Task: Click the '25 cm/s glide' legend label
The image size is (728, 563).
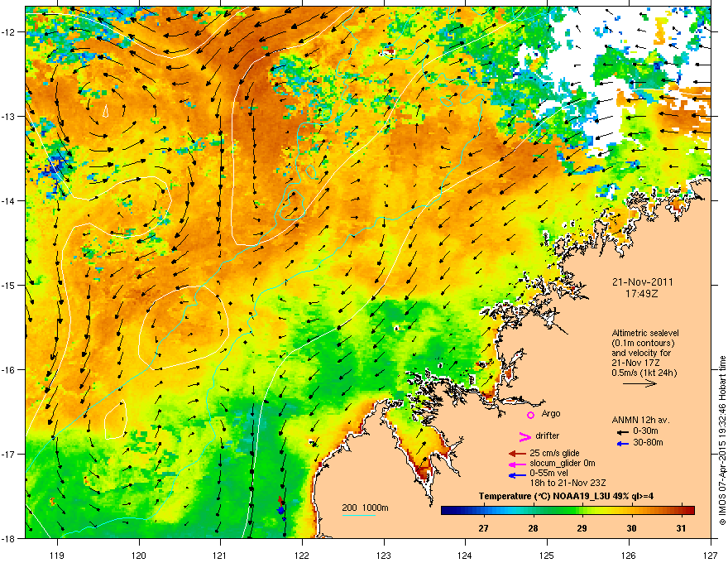Action: tap(554, 453)
